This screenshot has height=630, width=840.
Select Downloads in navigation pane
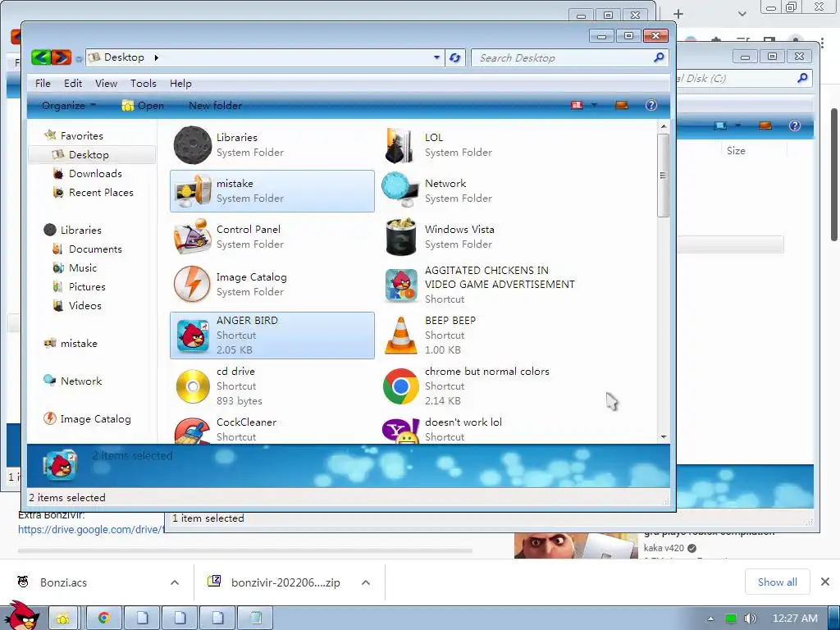(x=95, y=174)
